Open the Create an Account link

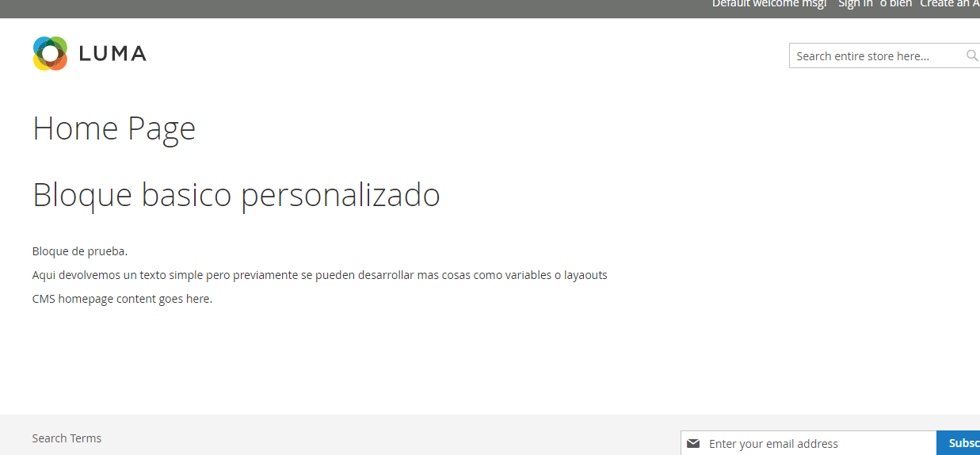tap(950, 4)
